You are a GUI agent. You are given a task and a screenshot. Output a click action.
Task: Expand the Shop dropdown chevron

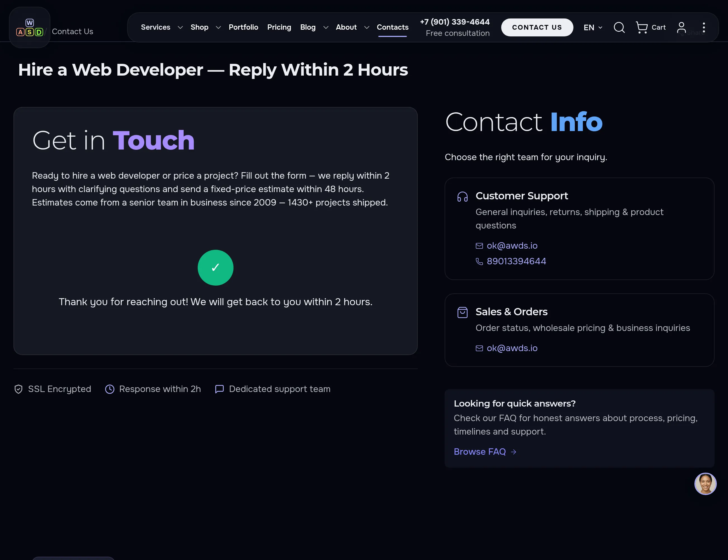pyautogui.click(x=218, y=27)
